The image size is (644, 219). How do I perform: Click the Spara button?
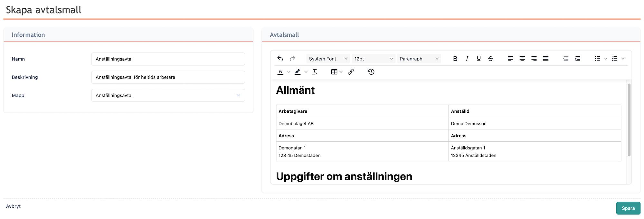tap(628, 208)
